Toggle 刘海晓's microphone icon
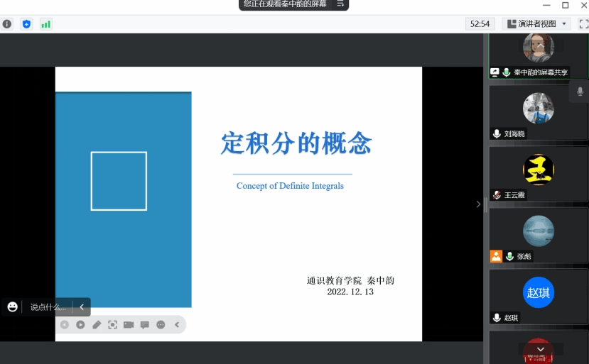This screenshot has width=589, height=364. point(497,133)
